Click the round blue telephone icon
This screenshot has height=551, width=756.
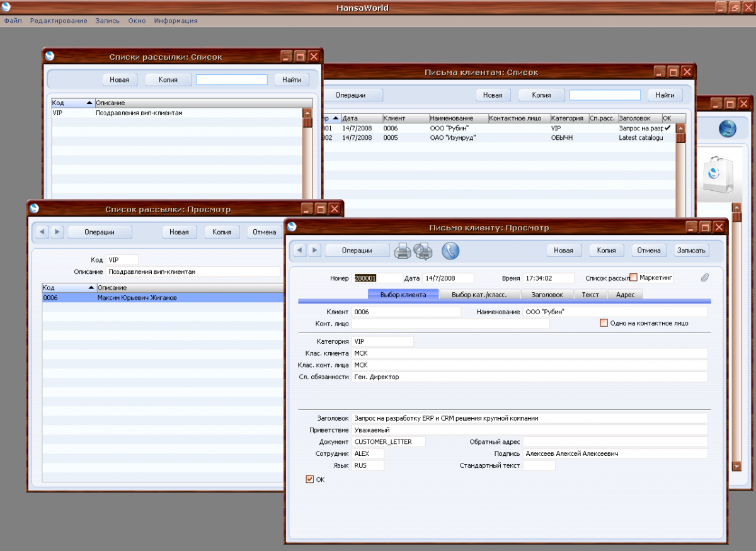click(x=450, y=251)
